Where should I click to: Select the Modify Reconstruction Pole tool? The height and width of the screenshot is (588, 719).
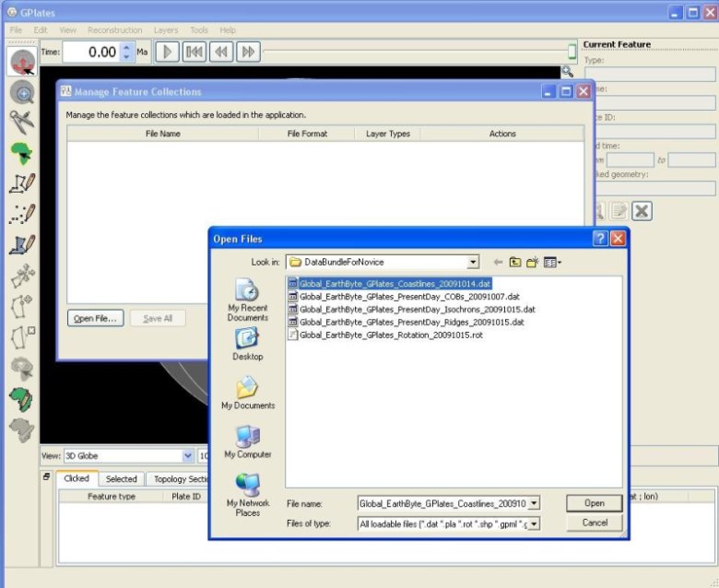click(21, 399)
